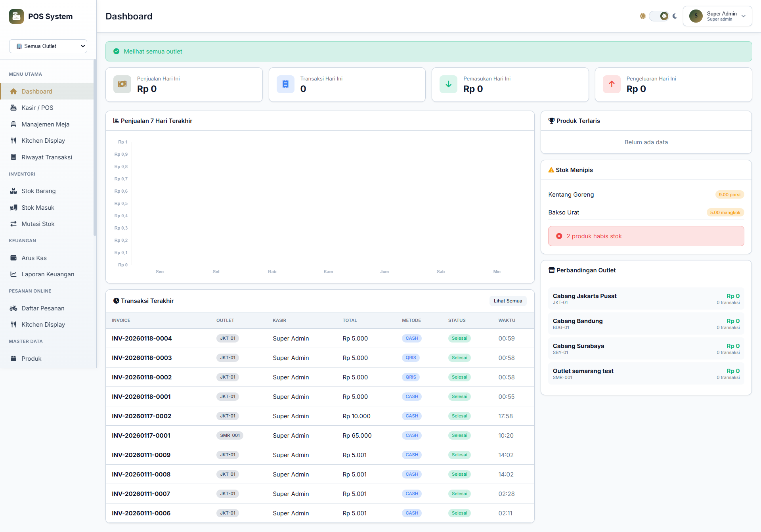Click the Arus Kas wallet icon
Image resolution: width=761 pixels, height=532 pixels.
click(13, 258)
